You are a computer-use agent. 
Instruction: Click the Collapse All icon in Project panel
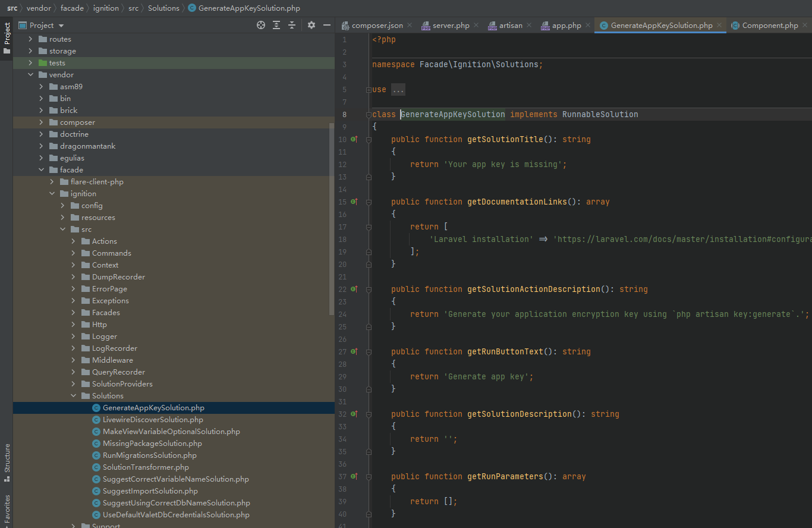coord(292,25)
